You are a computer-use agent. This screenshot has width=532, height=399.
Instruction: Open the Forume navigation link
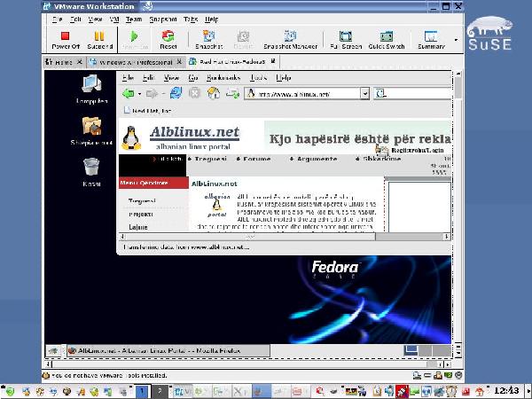pyautogui.click(x=257, y=159)
